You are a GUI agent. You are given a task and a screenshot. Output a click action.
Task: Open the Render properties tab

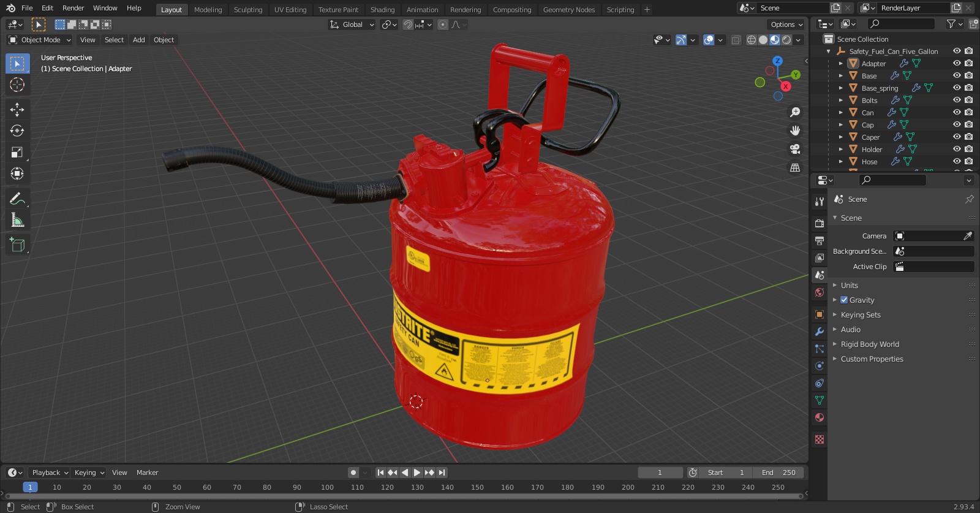820,224
